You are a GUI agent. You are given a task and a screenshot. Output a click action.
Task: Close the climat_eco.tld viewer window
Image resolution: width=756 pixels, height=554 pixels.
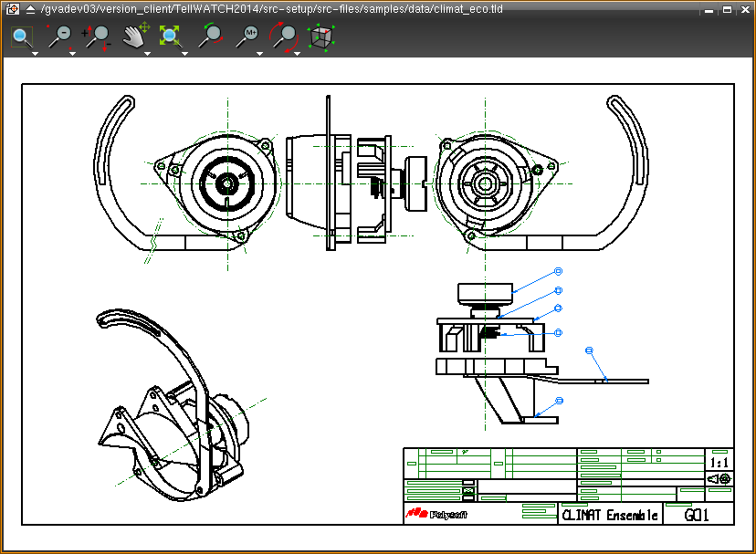pyautogui.click(x=745, y=10)
